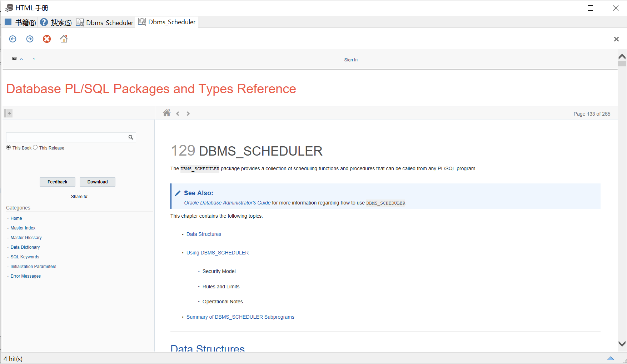627x364 pixels.
Task: Stop loading with the red X icon
Action: point(47,39)
